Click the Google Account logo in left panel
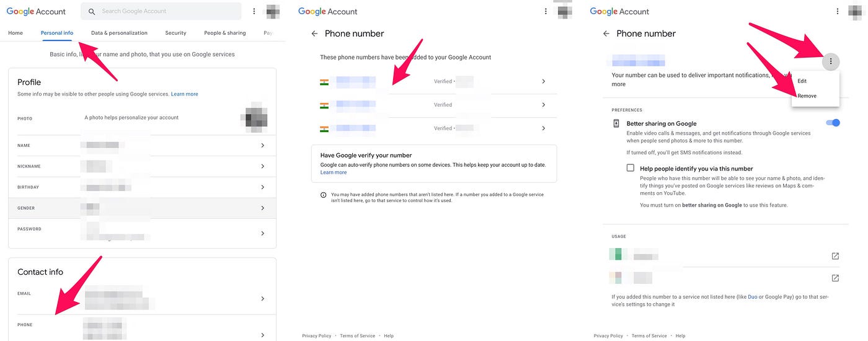This screenshot has height=341, width=868. click(x=36, y=11)
